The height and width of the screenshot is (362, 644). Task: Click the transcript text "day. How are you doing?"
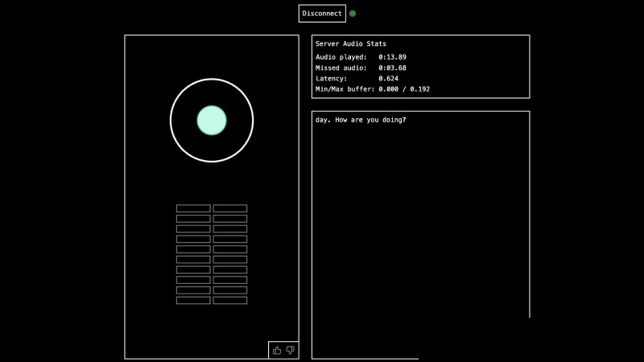[x=361, y=120]
